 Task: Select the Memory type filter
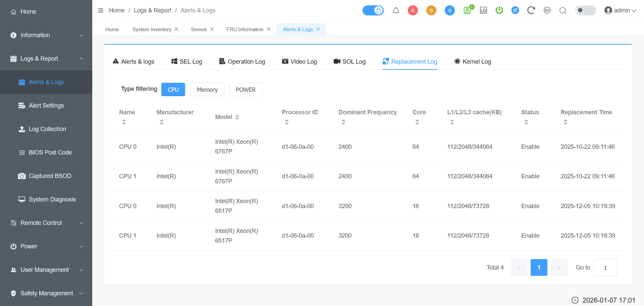[207, 89]
